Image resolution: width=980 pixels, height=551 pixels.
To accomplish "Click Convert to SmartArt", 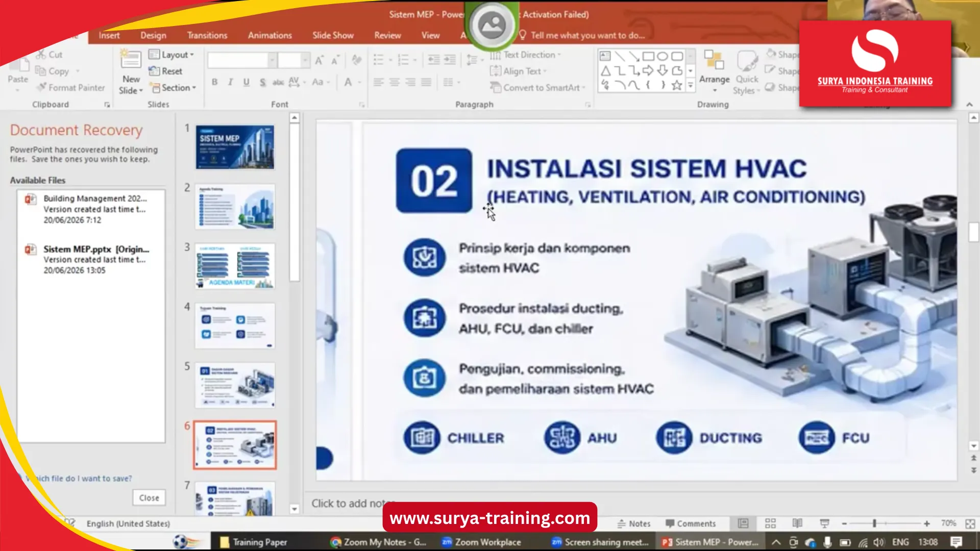I will [537, 88].
